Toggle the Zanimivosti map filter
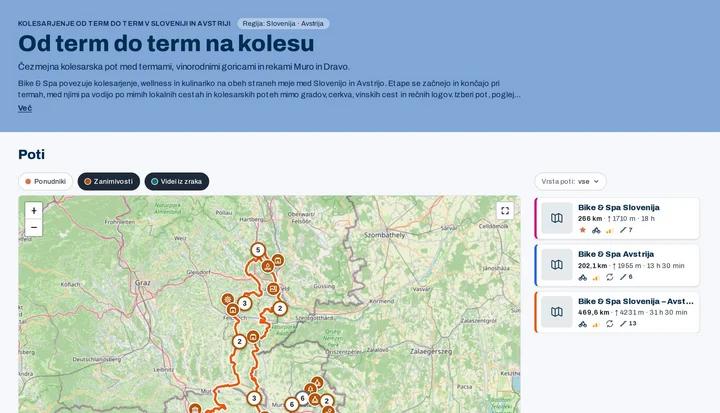The height and width of the screenshot is (413, 720). pos(109,181)
